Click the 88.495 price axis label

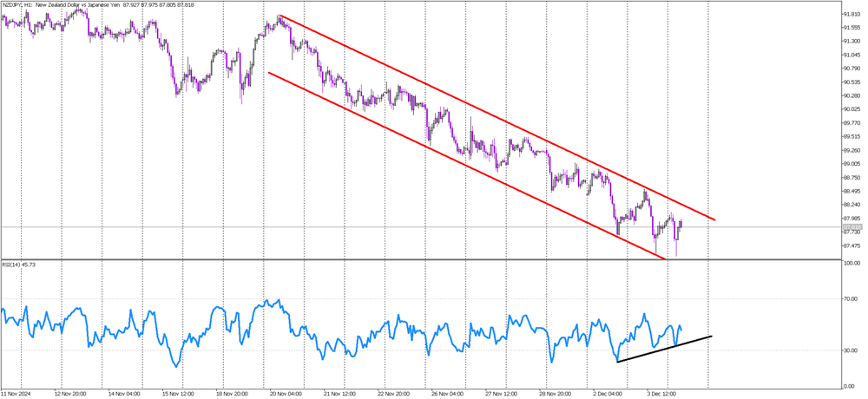click(x=851, y=192)
